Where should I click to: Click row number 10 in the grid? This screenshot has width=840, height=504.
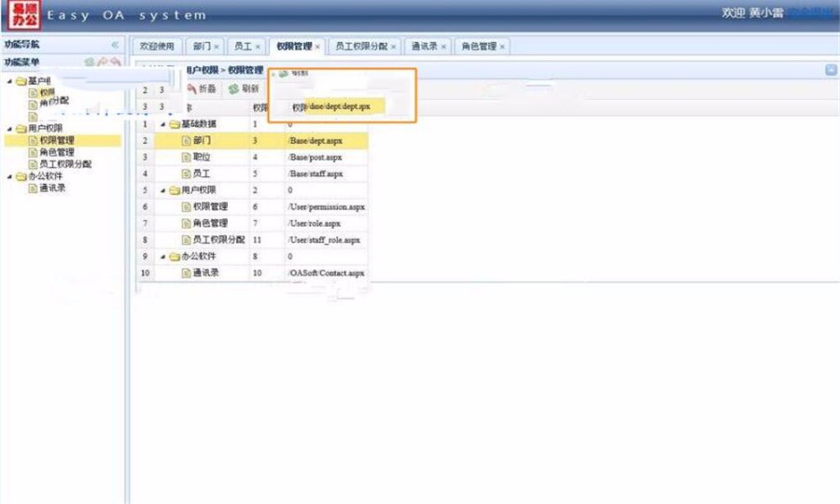click(146, 273)
